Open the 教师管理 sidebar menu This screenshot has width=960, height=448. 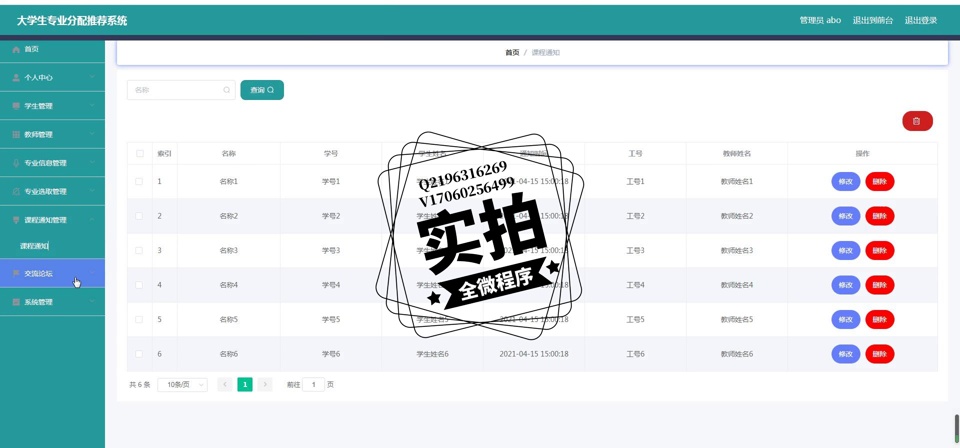tap(52, 135)
